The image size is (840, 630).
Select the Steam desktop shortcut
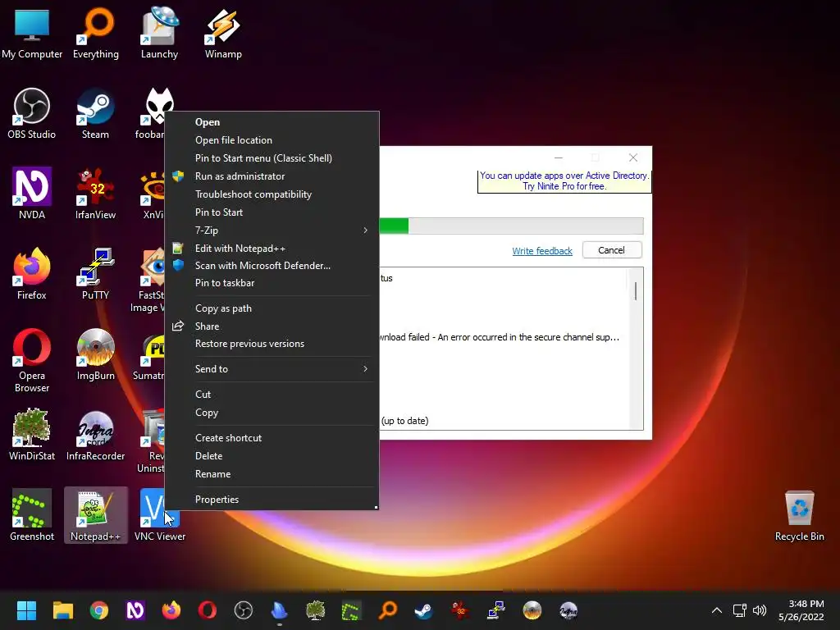point(95,113)
